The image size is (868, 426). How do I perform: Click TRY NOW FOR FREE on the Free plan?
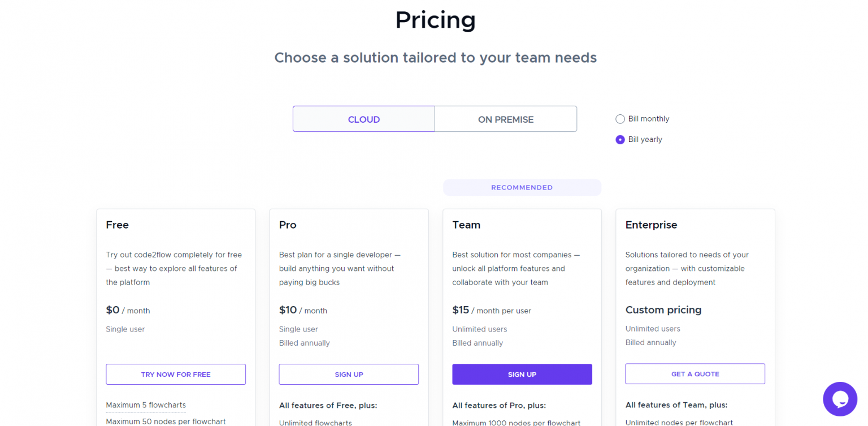(x=176, y=374)
